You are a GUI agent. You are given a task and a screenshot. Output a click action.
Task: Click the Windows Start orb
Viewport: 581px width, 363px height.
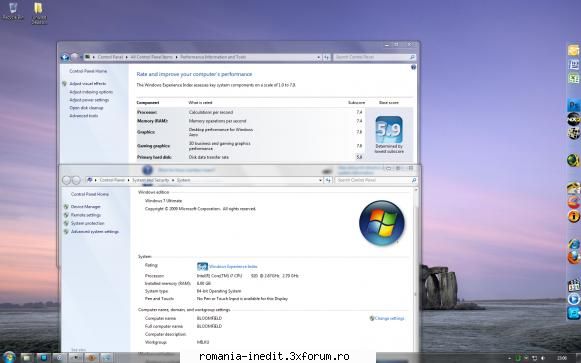point(9,357)
